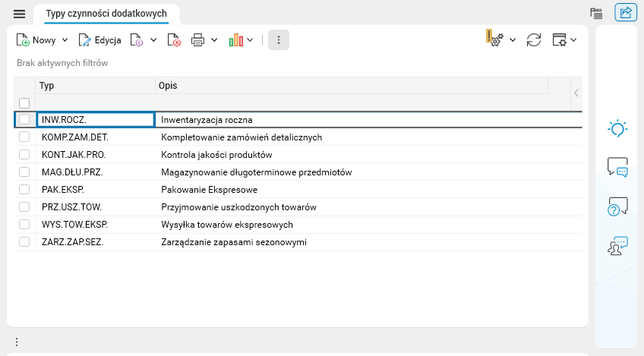Click Magazynowanie długoterminowe przedmiotów description
The height and width of the screenshot is (356, 644).
pos(256,172)
